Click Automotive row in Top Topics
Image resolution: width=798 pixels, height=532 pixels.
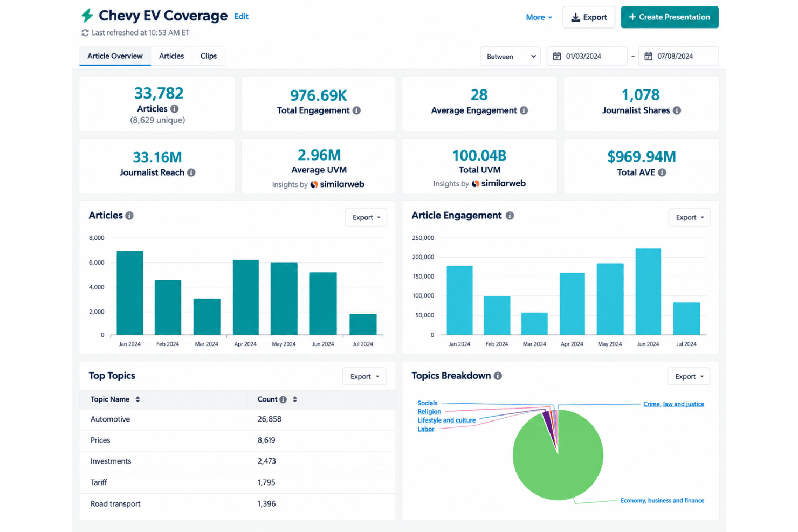(237, 419)
